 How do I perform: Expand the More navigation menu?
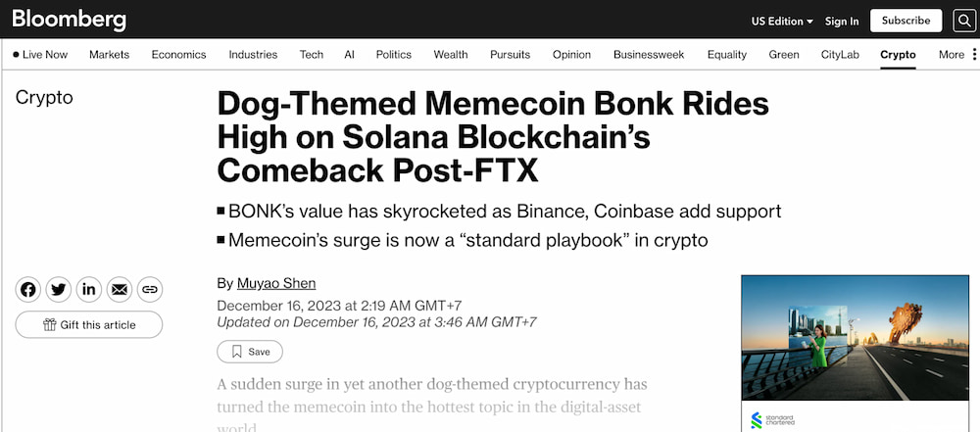955,55
